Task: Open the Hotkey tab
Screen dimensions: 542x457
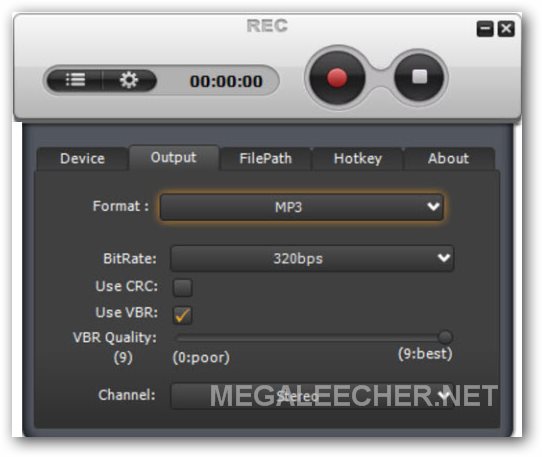Action: [358, 159]
